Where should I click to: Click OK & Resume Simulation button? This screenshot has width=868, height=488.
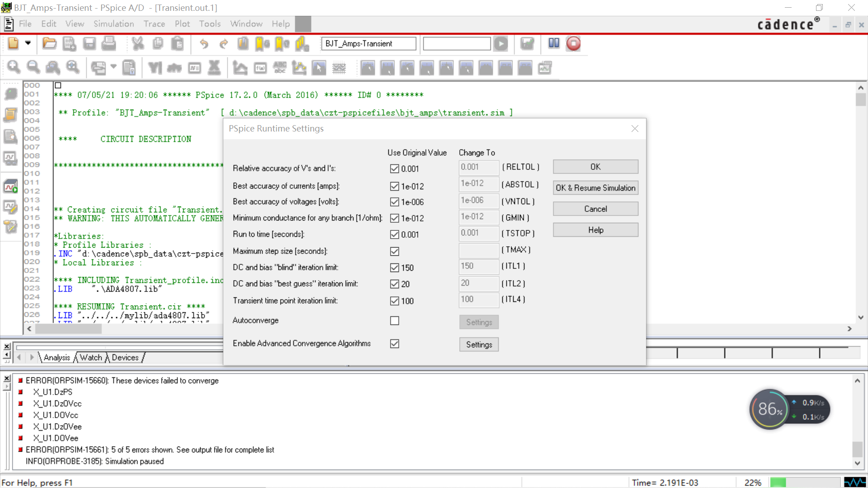595,188
